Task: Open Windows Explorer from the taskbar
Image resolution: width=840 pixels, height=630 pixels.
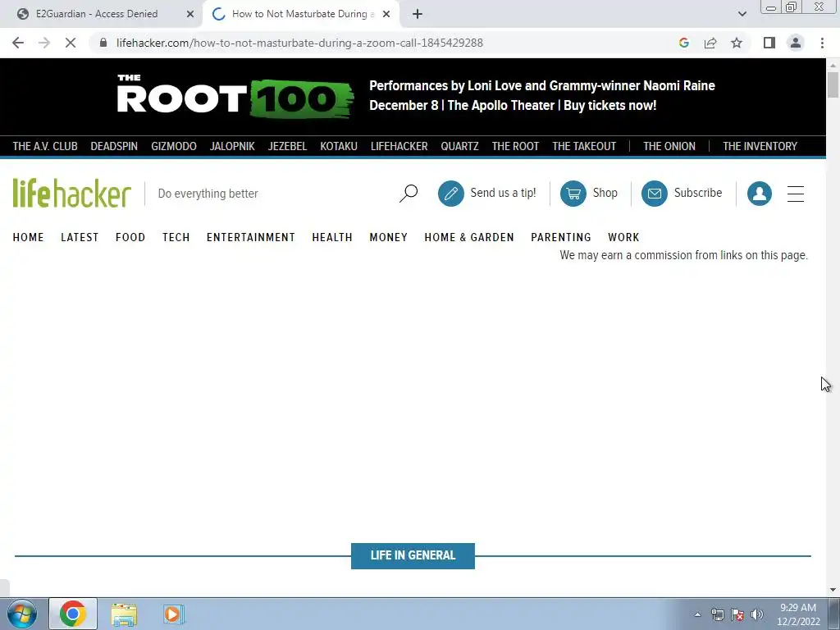Action: tap(124, 614)
